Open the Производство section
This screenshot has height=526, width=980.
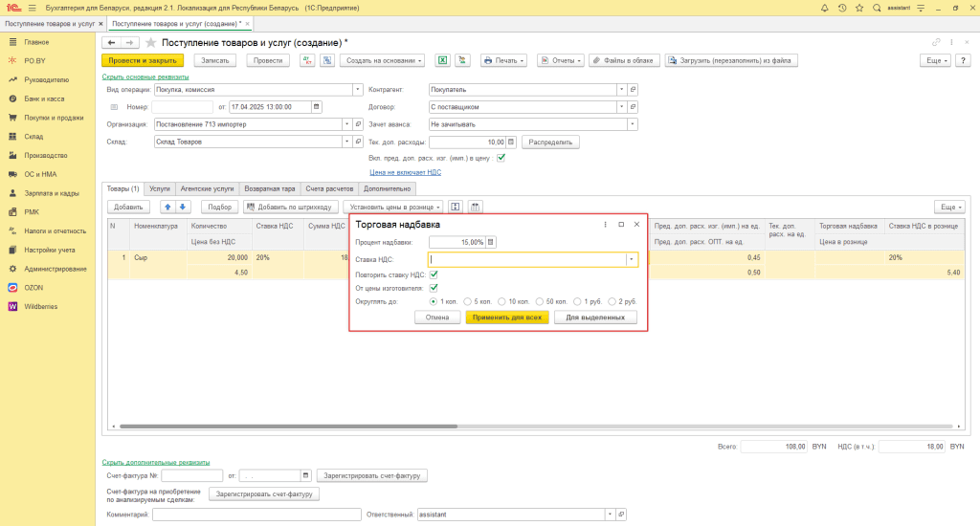pos(46,155)
